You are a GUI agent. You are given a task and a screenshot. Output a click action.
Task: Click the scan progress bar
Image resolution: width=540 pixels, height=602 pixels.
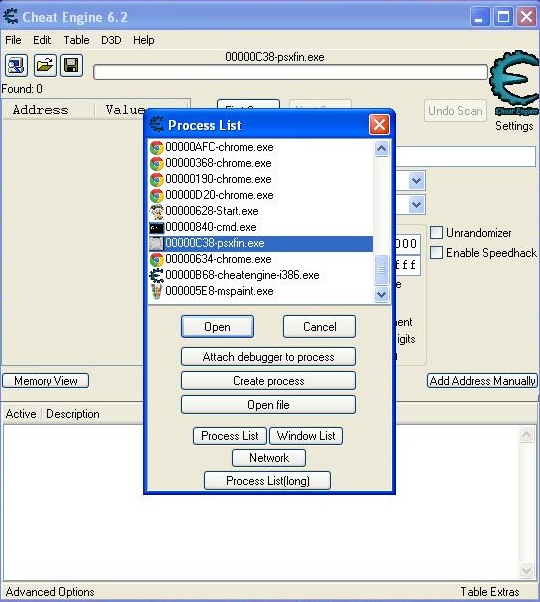pyautogui.click(x=291, y=72)
